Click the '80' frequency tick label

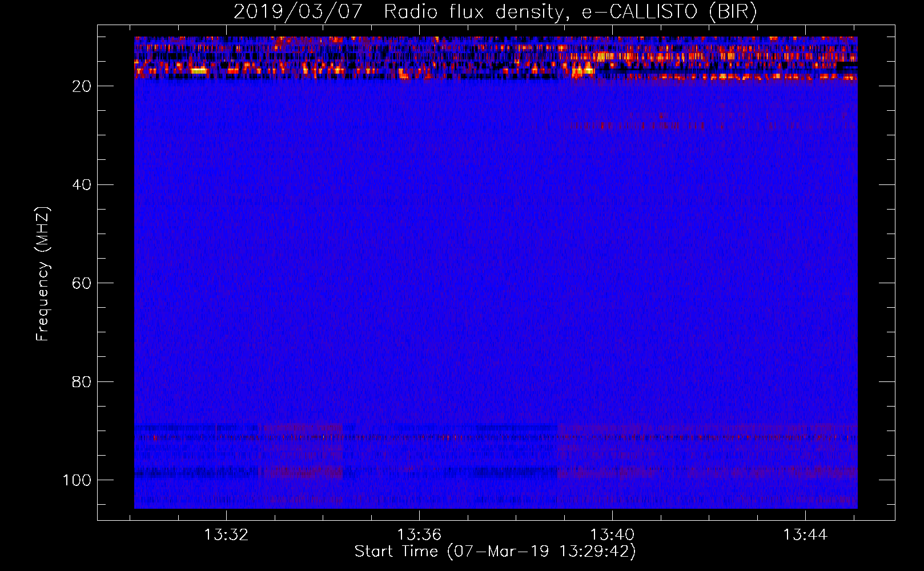point(82,382)
